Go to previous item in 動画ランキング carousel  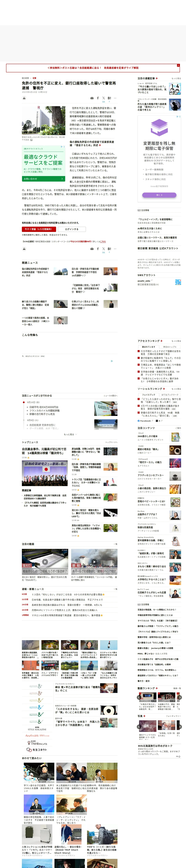point(139,697)
